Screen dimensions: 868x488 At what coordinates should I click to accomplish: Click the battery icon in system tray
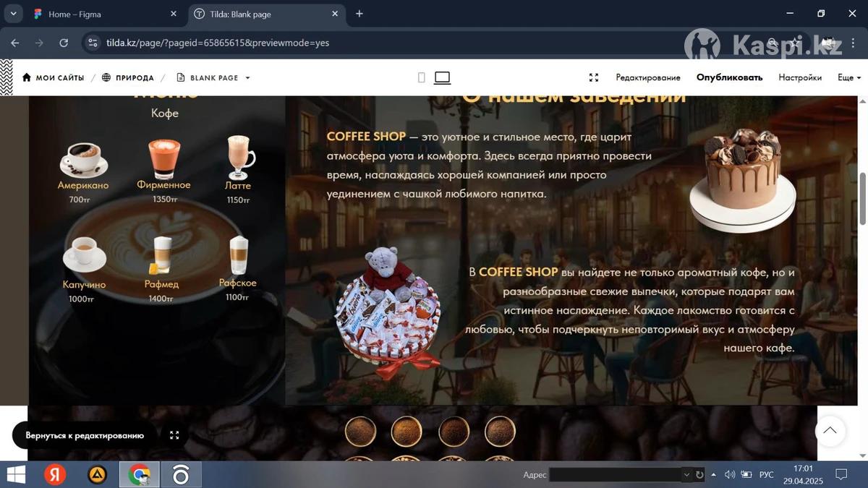[x=746, y=474]
